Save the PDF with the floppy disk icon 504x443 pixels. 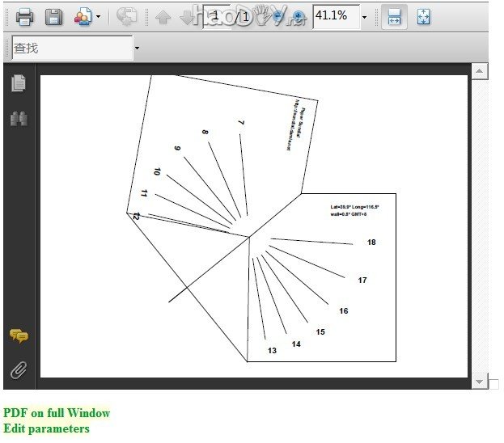(53, 16)
